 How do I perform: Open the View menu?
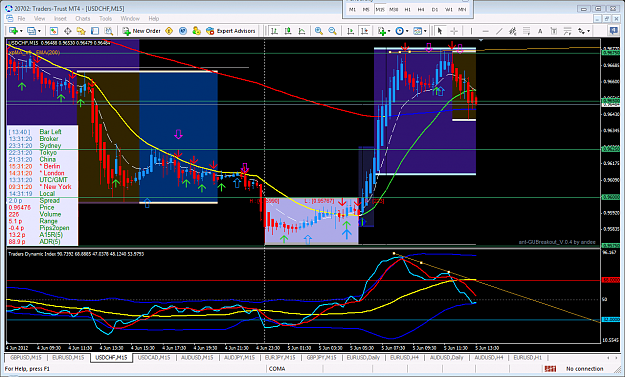[39, 18]
